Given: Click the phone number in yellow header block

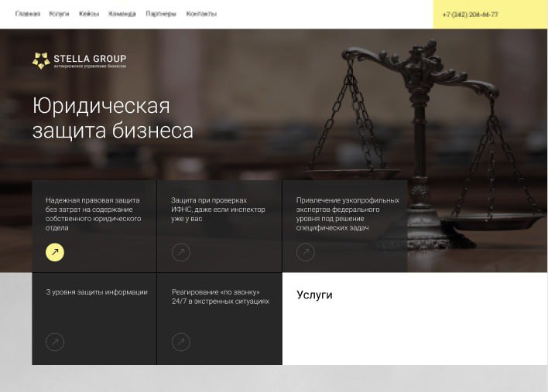Looking at the screenshot, I should 470,15.
